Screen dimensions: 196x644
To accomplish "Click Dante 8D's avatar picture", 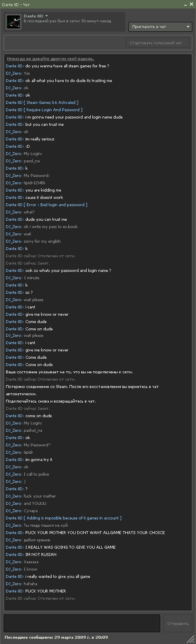I will pos(13,22).
